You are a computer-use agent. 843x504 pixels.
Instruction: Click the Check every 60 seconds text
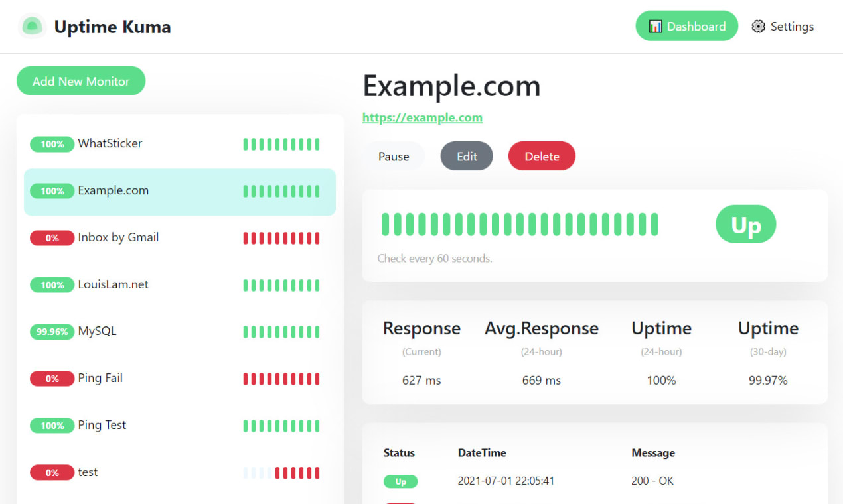point(435,259)
